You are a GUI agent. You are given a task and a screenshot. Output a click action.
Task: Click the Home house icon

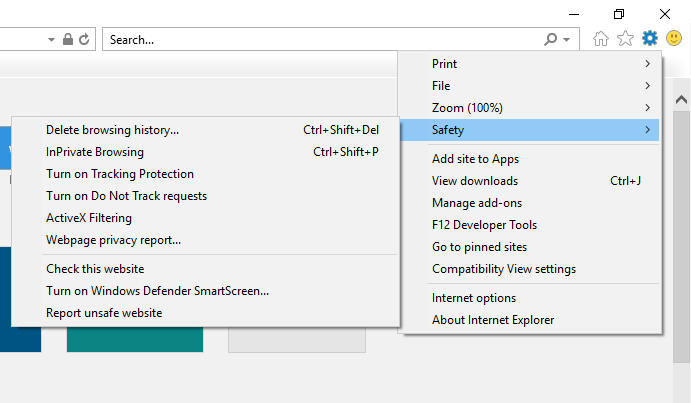(601, 39)
